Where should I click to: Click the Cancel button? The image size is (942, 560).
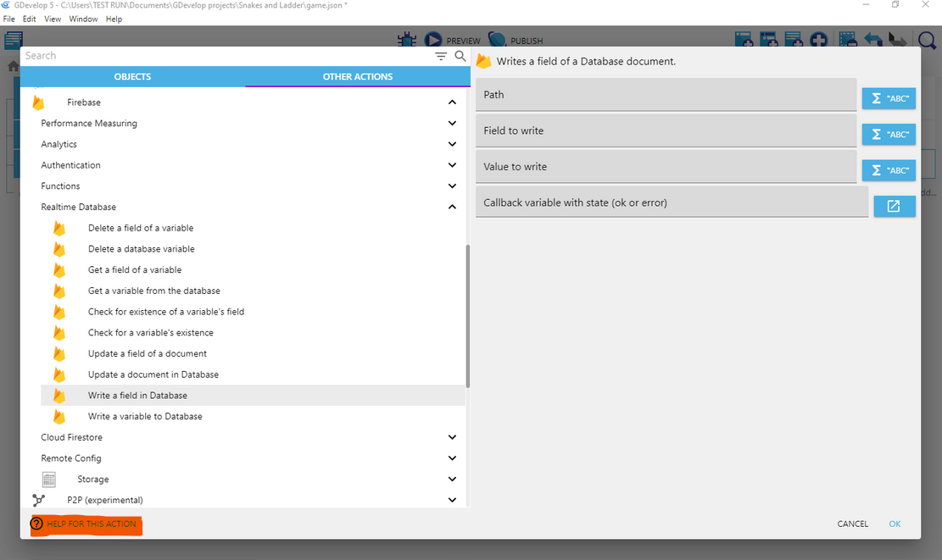click(852, 524)
